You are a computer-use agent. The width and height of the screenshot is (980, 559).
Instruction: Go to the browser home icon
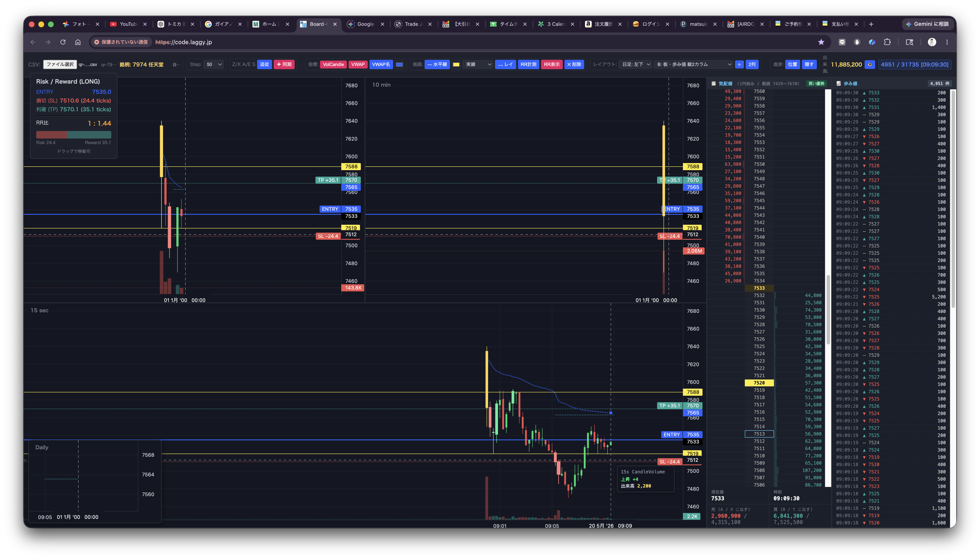click(x=78, y=42)
